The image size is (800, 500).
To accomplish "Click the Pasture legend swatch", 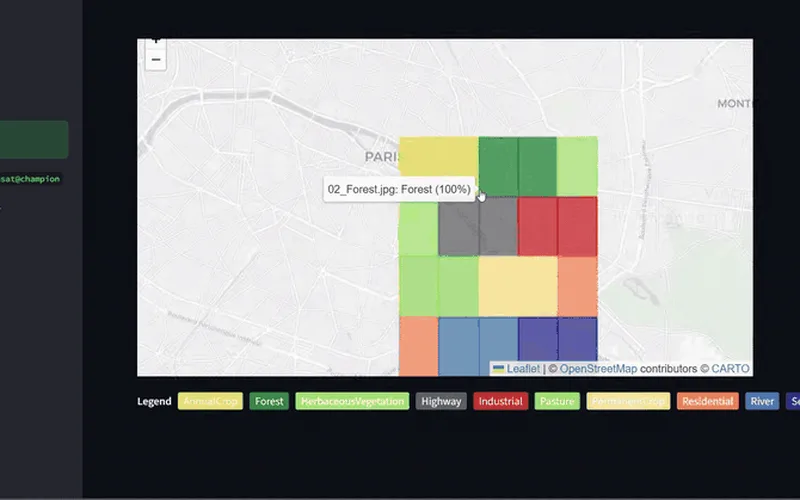I will pos(557,401).
